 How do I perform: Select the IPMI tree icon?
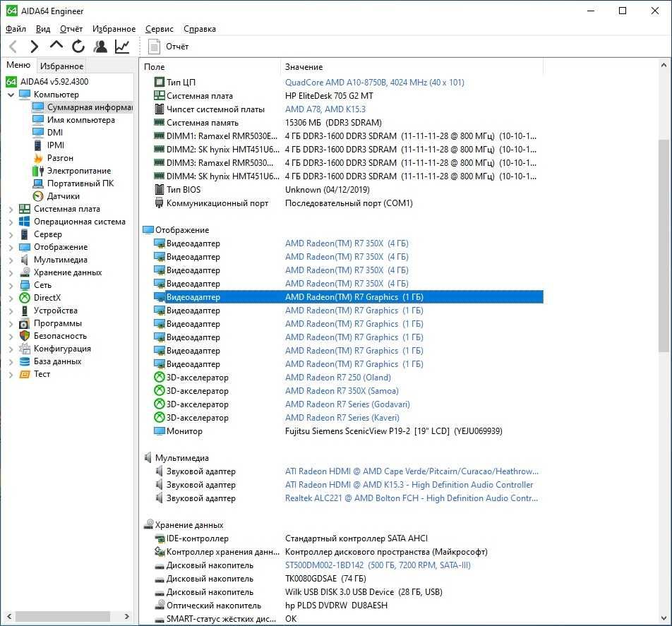38,145
